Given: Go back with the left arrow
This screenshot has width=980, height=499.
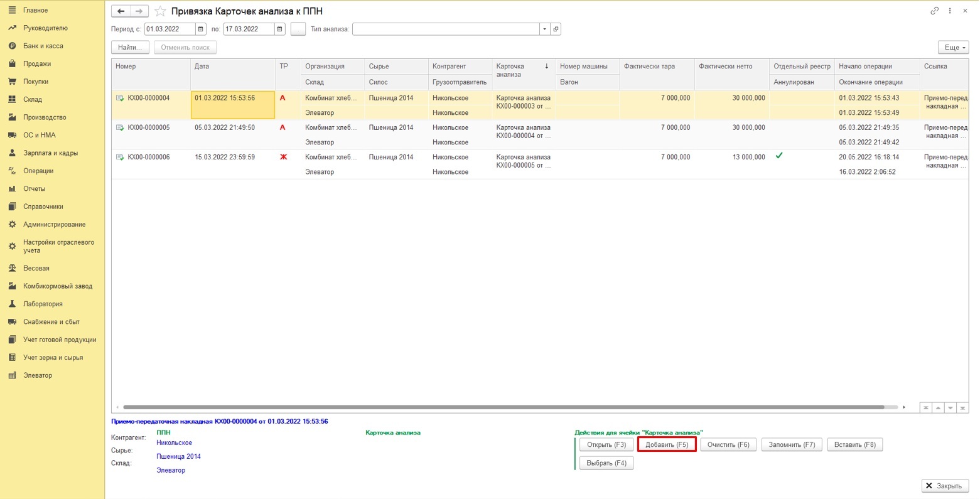Looking at the screenshot, I should point(121,11).
